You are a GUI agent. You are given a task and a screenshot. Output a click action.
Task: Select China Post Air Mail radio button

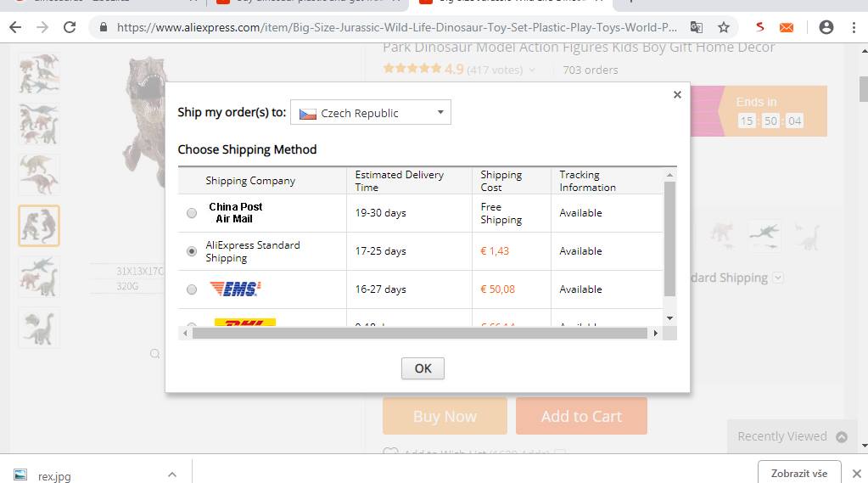point(192,213)
